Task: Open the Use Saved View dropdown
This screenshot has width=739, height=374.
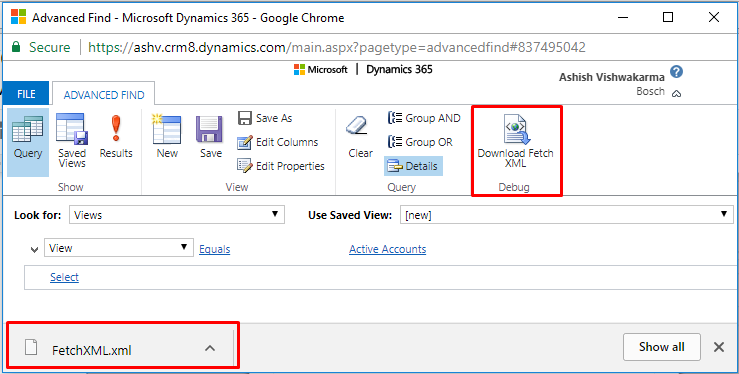Action: point(567,215)
